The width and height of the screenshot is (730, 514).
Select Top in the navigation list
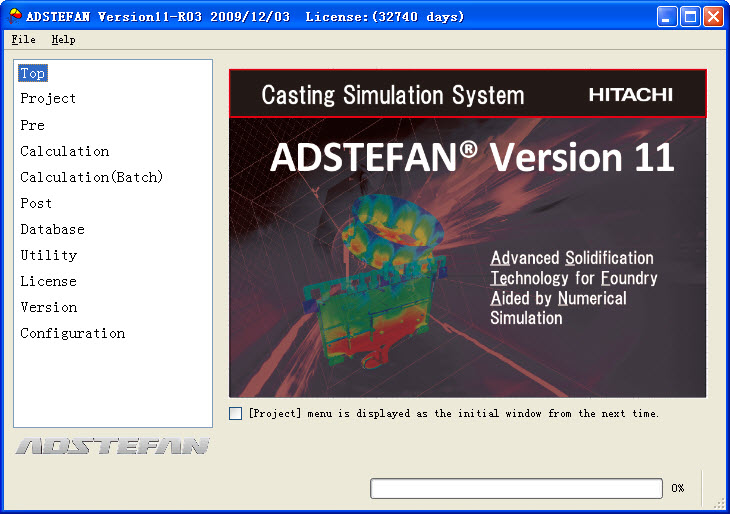(x=33, y=73)
